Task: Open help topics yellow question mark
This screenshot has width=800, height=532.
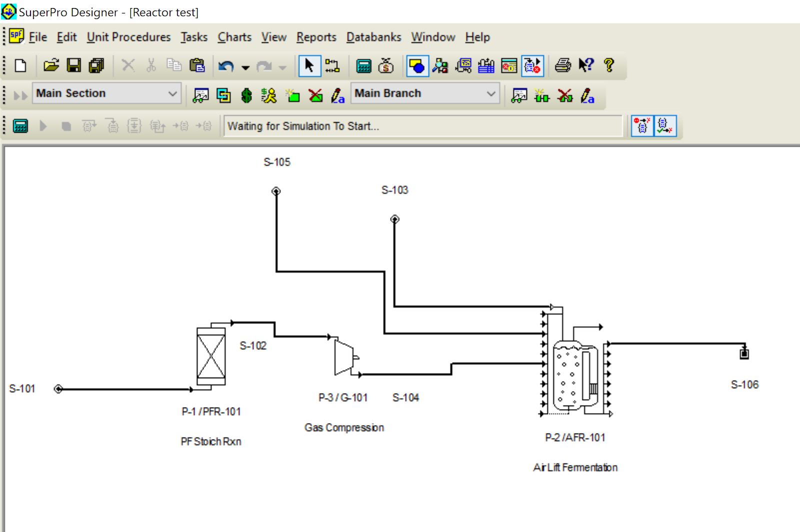Action: [608, 65]
